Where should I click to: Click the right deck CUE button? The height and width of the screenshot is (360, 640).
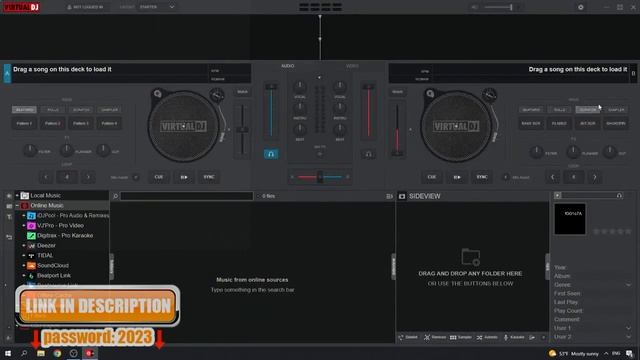pos(432,177)
